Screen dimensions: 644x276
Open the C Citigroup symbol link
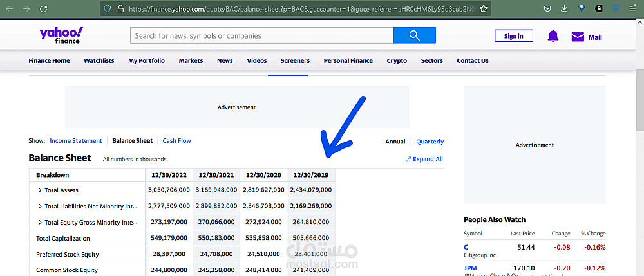[x=466, y=247]
